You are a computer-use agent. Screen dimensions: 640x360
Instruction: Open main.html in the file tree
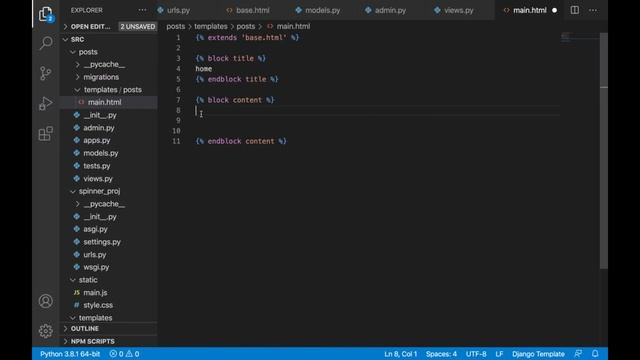point(104,102)
